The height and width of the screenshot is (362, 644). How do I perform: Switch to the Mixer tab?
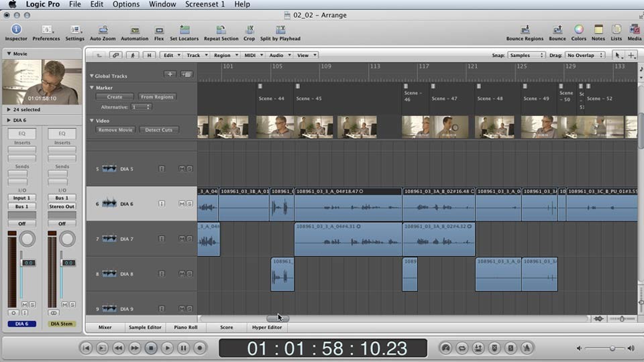tap(105, 327)
